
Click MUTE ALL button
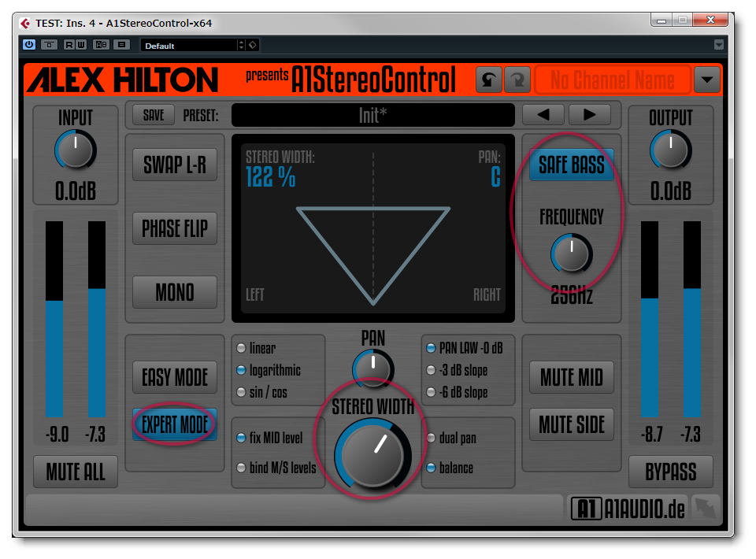(x=76, y=472)
